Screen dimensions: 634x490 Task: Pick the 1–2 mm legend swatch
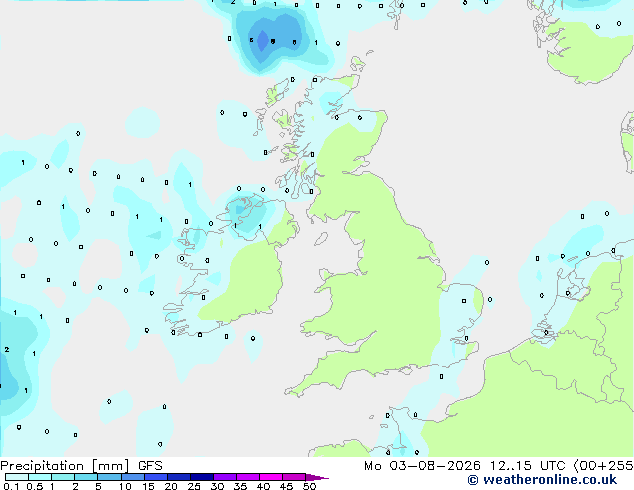63,477
